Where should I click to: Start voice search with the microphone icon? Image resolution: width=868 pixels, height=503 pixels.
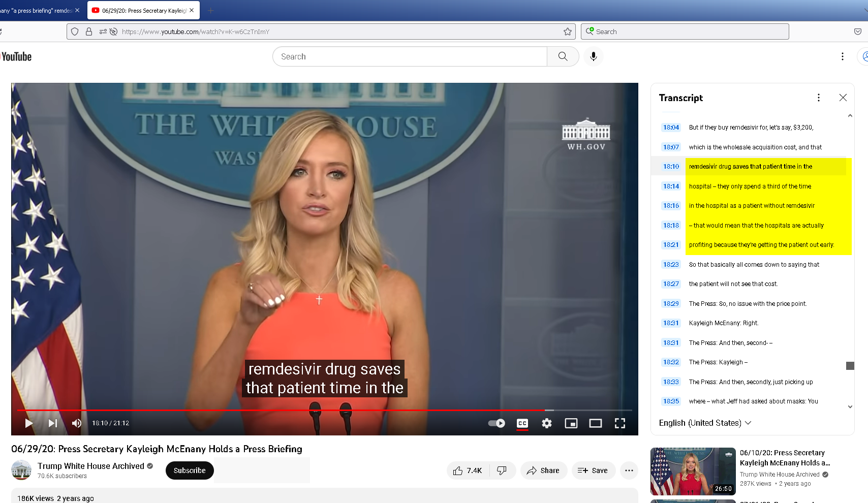coord(593,56)
